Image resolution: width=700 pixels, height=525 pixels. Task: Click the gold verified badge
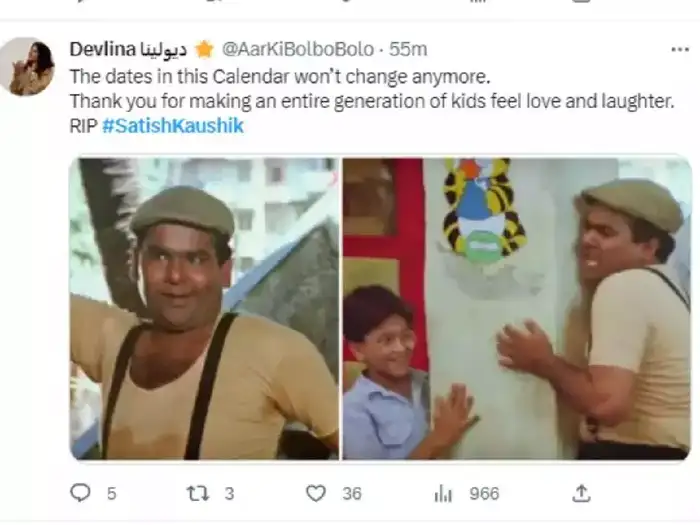point(204,49)
